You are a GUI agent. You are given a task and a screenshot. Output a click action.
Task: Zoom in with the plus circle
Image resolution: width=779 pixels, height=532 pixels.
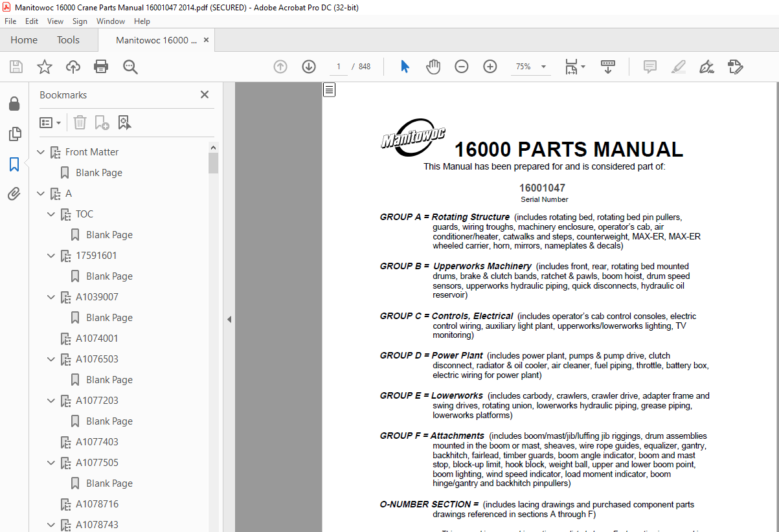click(x=490, y=67)
